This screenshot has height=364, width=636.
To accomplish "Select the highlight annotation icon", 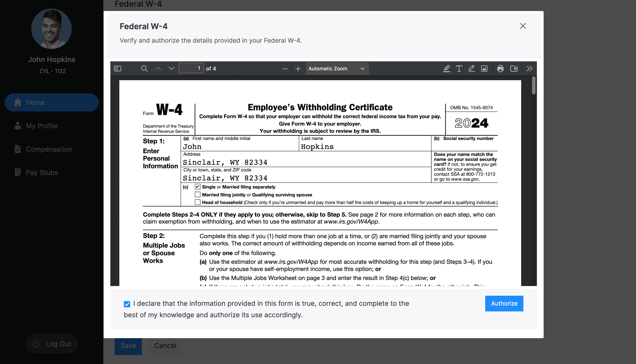I will [446, 69].
